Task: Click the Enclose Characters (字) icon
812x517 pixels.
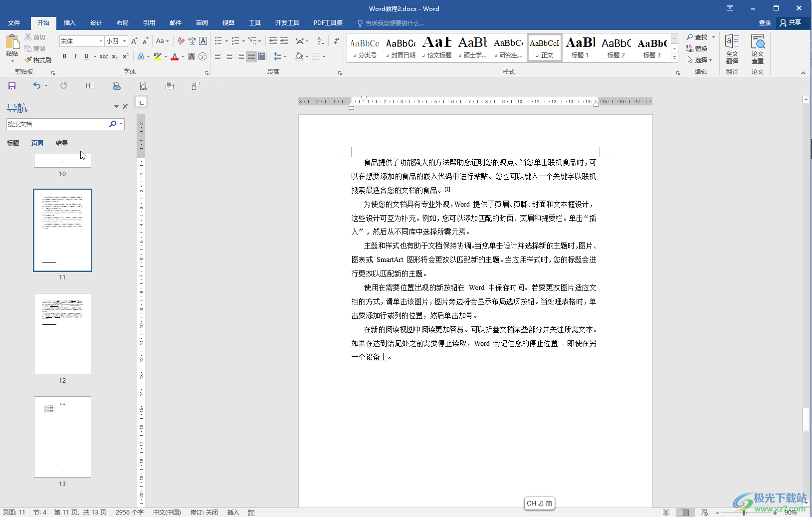Action: [203, 56]
